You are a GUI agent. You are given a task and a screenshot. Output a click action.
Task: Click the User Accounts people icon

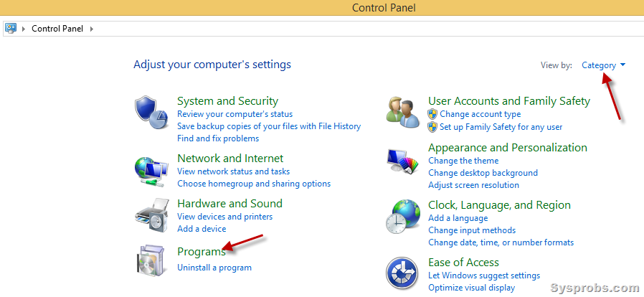[403, 112]
